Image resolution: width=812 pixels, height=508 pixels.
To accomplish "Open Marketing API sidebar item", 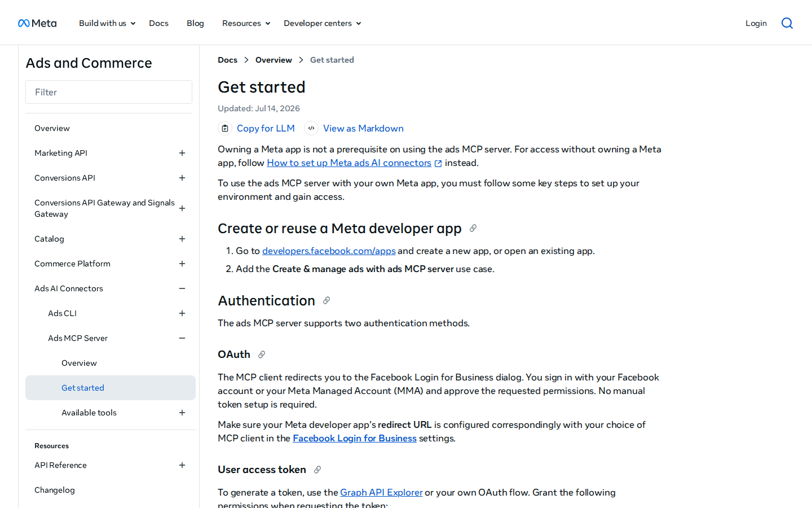I will (61, 153).
